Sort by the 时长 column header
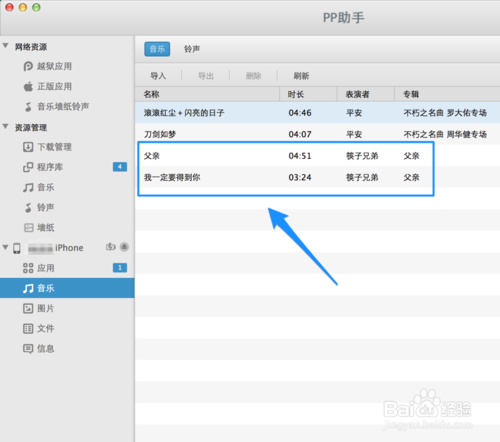Viewport: 500px width, 442px height. coord(308,94)
